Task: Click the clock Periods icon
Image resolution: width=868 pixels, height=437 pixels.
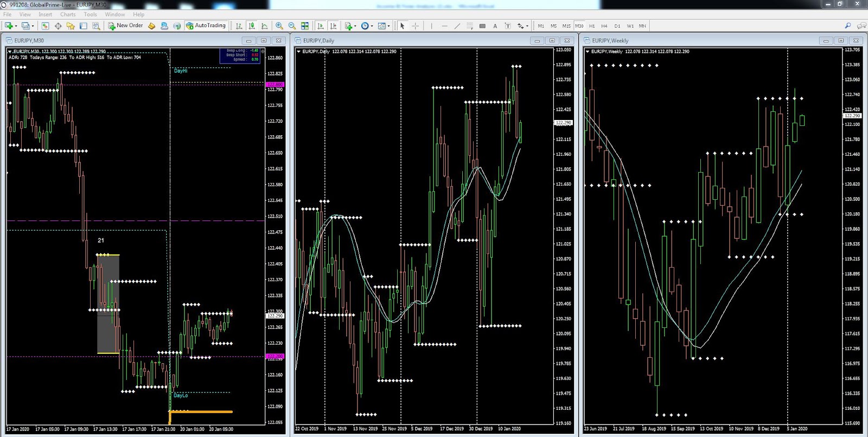Action: [365, 26]
